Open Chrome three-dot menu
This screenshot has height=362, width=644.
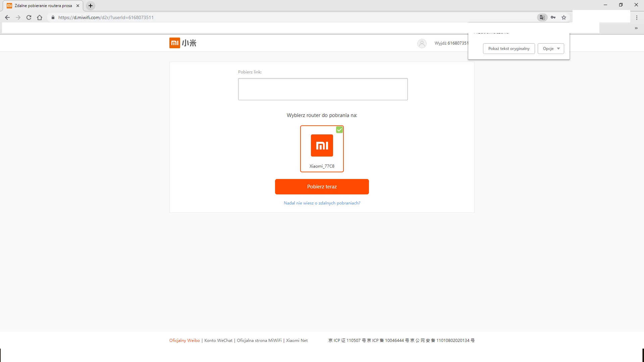[637, 17]
